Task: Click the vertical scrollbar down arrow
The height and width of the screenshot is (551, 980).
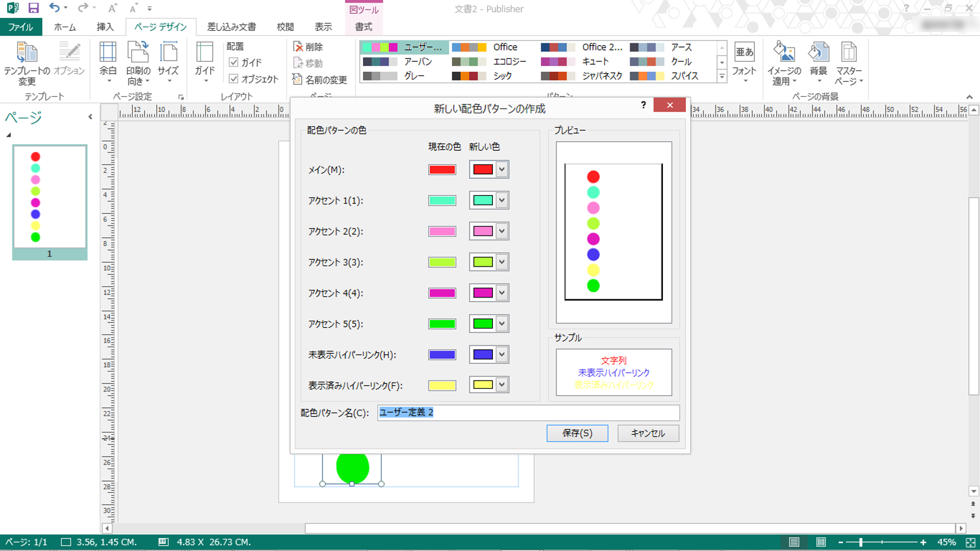Action: click(x=973, y=491)
